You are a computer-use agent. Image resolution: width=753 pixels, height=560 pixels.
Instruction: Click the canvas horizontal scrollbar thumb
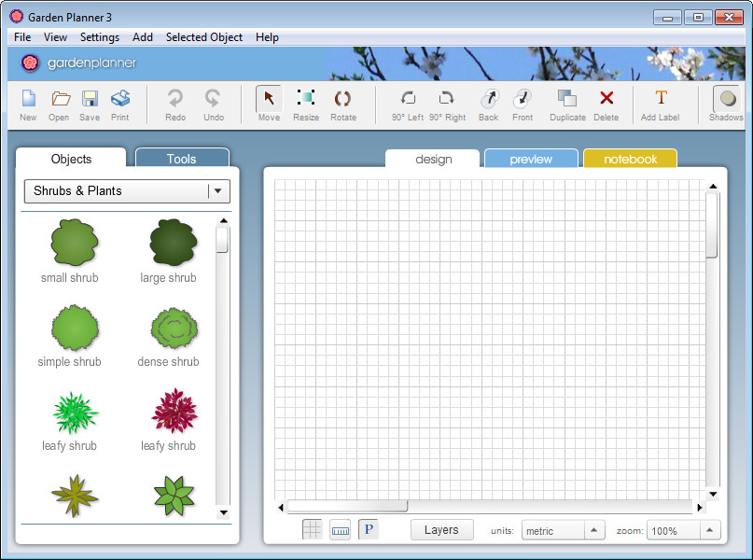[x=347, y=507]
